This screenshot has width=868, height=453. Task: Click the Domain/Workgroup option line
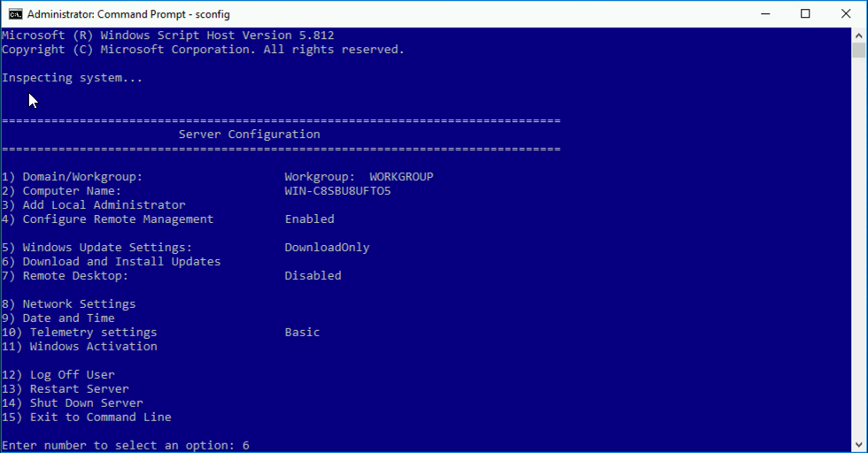pyautogui.click(x=218, y=177)
